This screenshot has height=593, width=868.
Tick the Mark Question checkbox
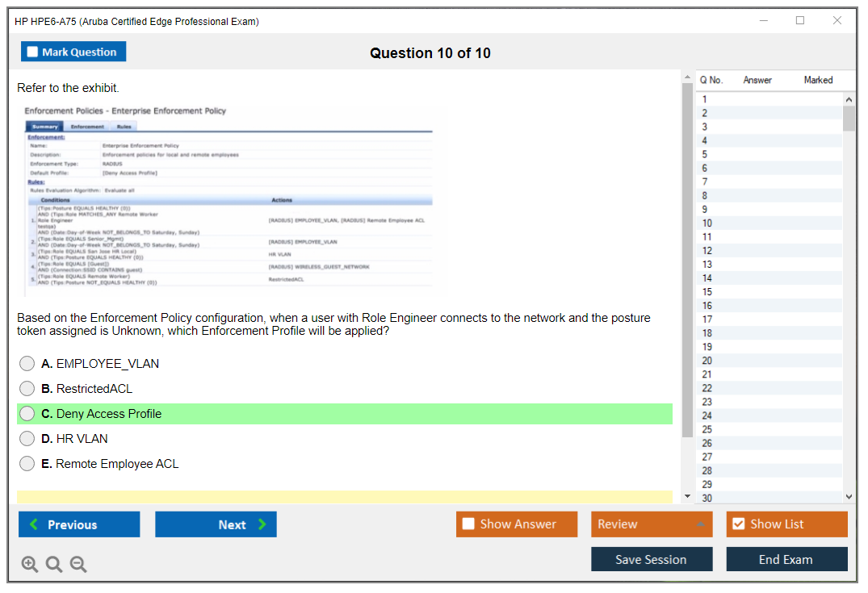(33, 52)
